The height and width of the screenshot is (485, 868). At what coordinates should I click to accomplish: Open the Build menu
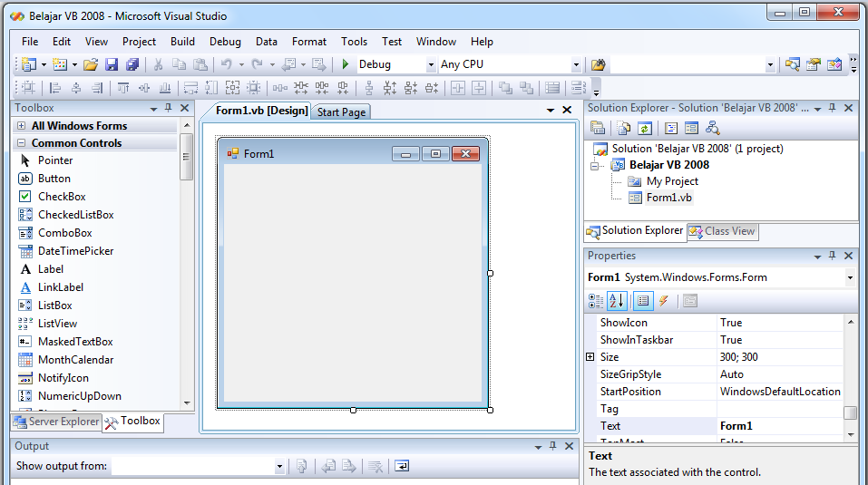[182, 42]
